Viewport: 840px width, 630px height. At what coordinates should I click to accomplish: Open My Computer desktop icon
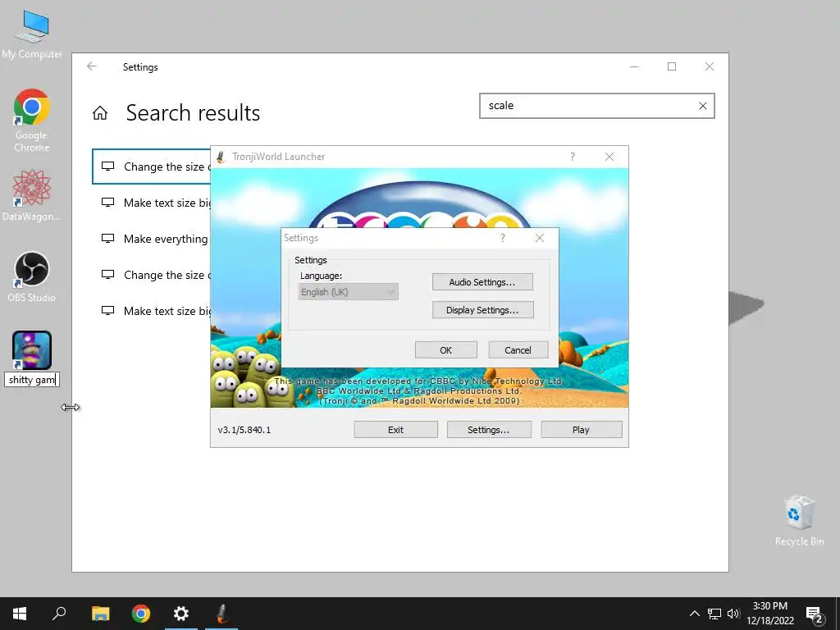[32, 34]
